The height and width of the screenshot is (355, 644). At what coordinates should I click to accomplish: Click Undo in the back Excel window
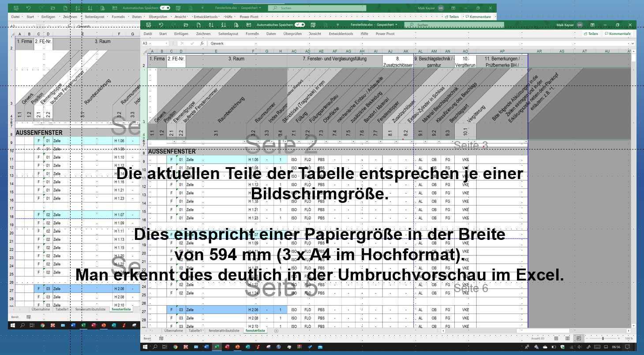point(28,8)
